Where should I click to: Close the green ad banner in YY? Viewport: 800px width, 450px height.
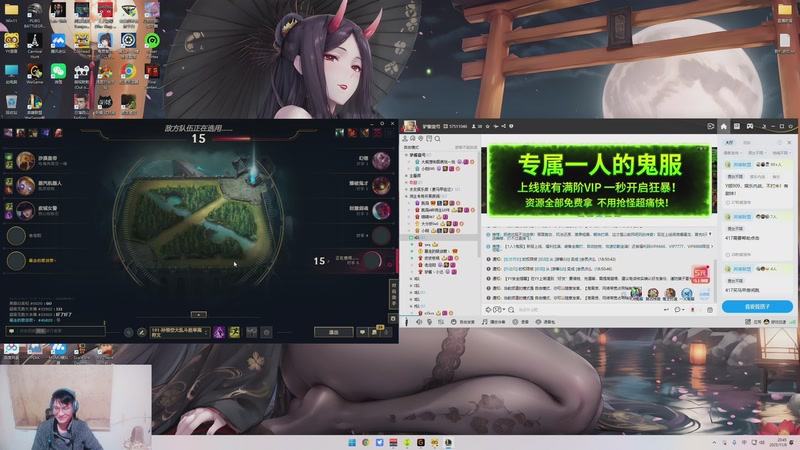tap(706, 148)
